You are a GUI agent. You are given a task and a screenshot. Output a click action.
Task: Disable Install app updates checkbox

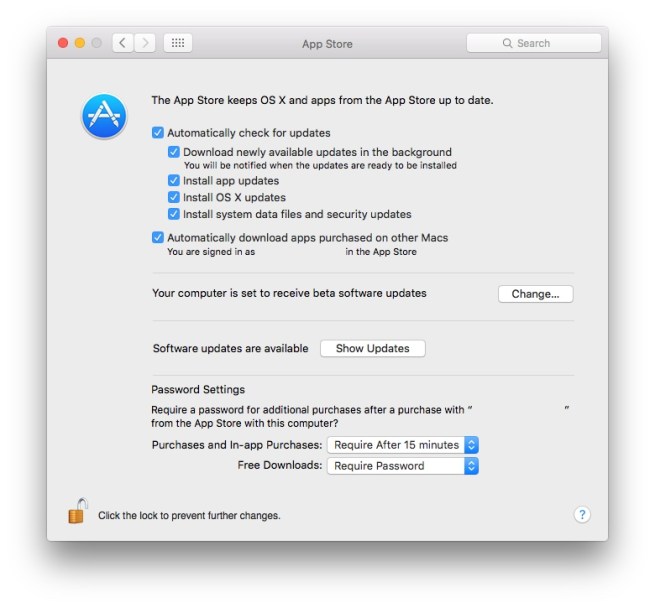(x=174, y=181)
